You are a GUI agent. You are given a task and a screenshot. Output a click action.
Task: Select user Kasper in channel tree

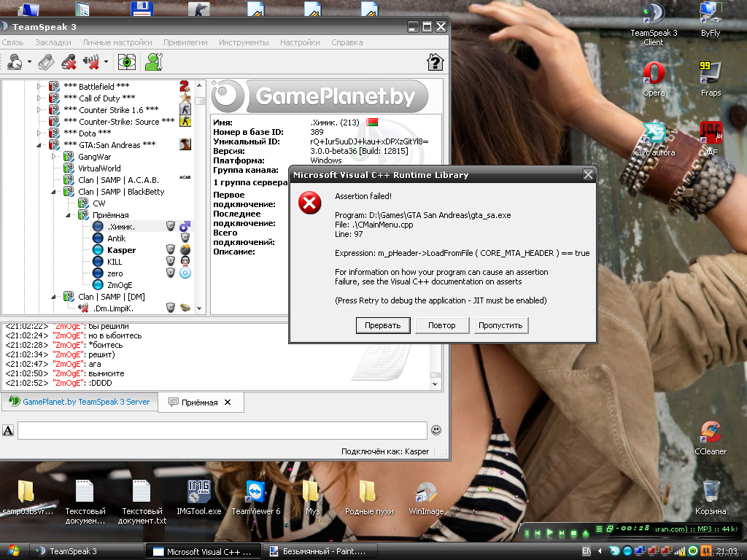click(x=122, y=250)
